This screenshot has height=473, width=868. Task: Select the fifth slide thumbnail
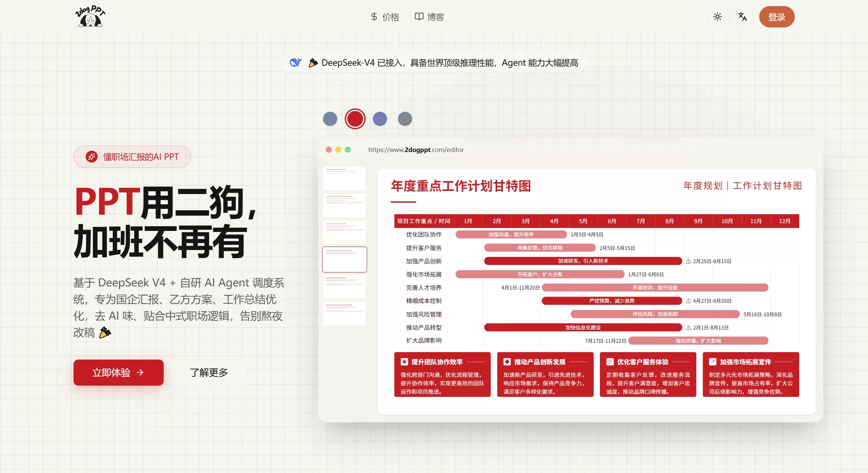click(x=344, y=286)
